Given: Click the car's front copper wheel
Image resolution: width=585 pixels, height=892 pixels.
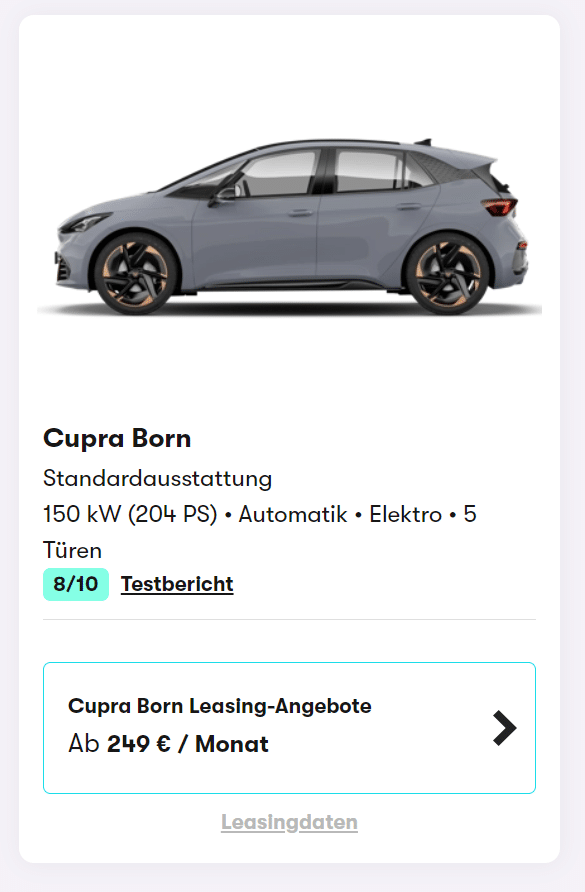Looking at the screenshot, I should [136, 274].
